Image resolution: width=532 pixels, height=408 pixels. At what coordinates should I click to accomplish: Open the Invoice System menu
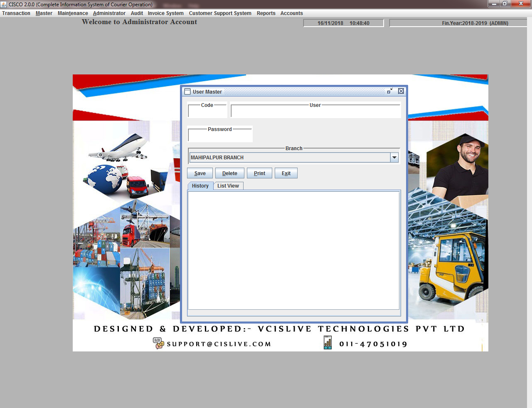(165, 13)
